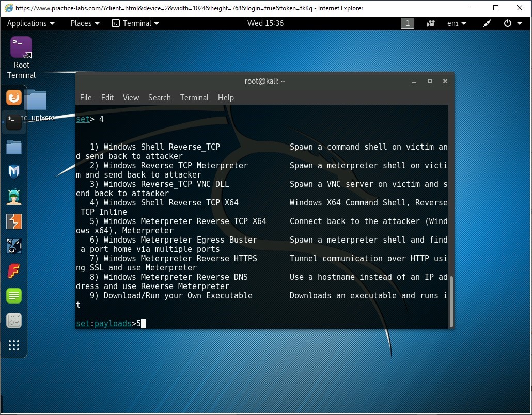532x415 pixels.
Task: Click the Internet Explorer URL title text
Action: 190,8
